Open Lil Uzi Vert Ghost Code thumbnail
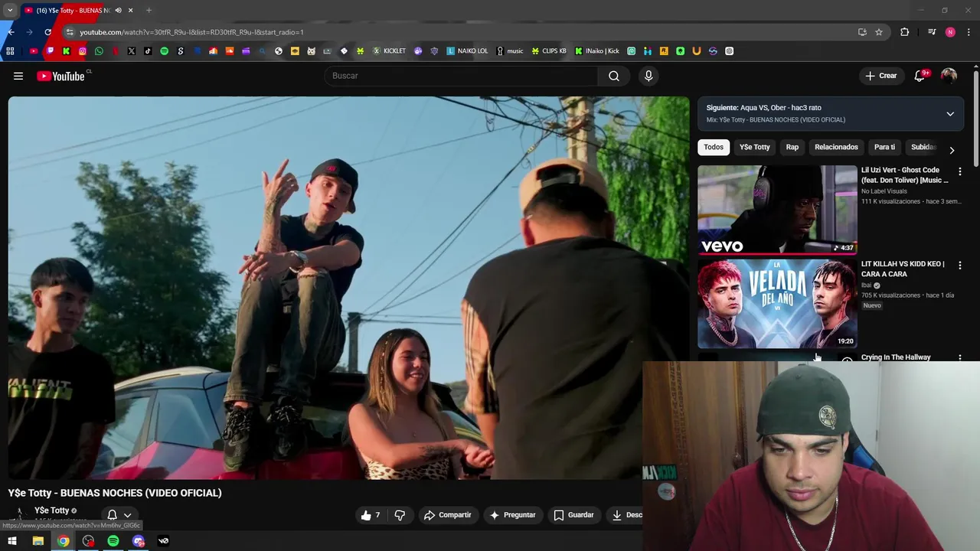The width and height of the screenshot is (980, 551). point(777,210)
